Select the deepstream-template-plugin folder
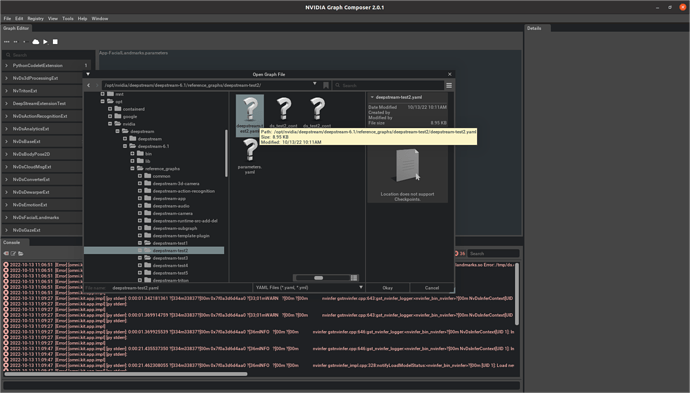690x393 pixels. click(181, 236)
